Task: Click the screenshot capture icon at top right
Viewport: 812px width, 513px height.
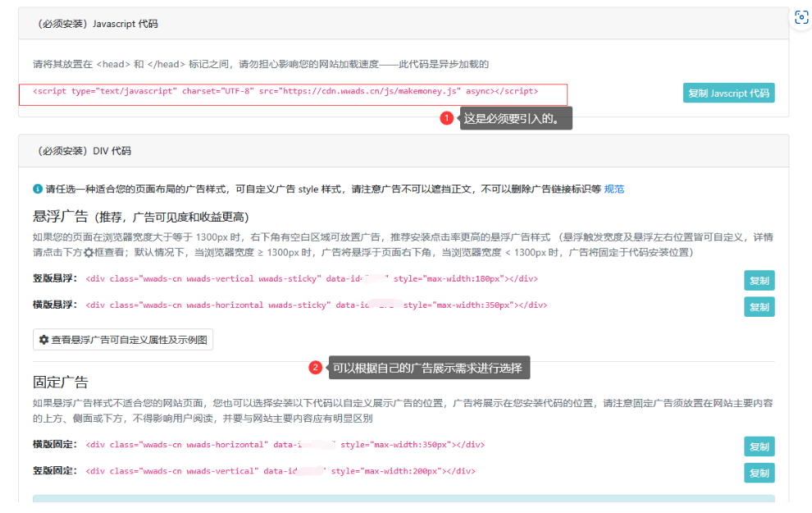Action: click(801, 17)
